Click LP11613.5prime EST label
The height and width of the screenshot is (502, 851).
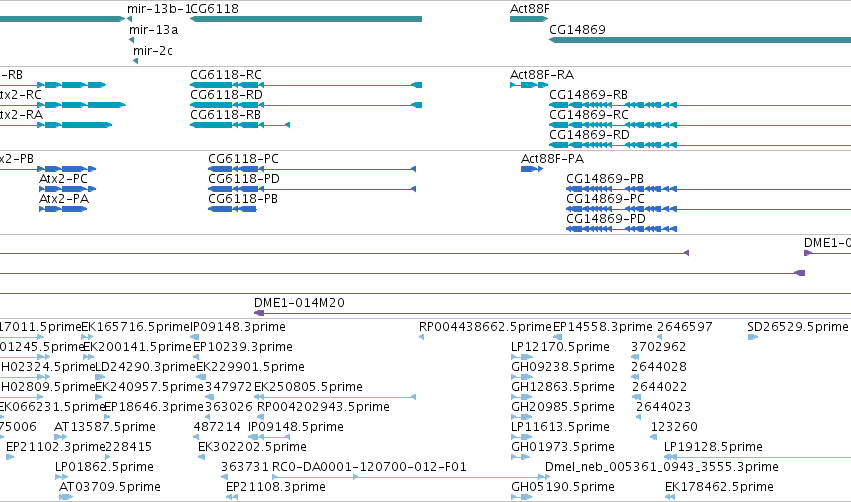click(x=560, y=427)
